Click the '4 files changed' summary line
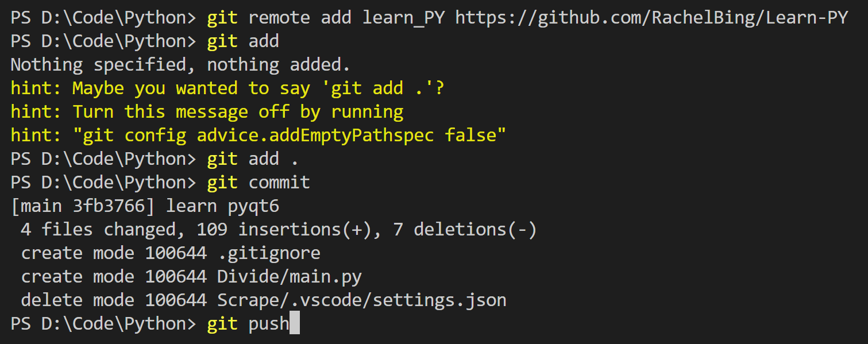The image size is (868, 344). point(279,230)
